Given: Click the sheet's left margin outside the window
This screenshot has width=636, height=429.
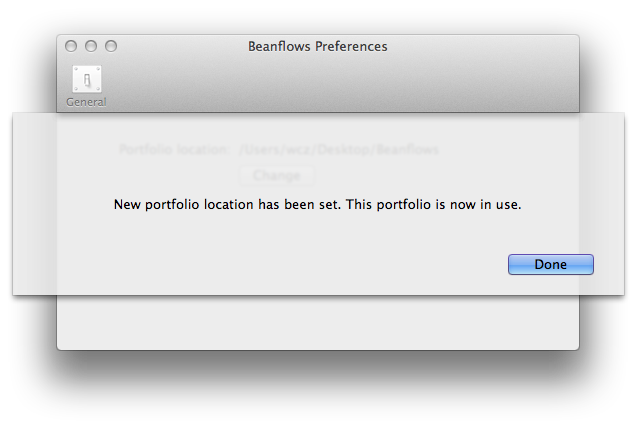Looking at the screenshot, I should (34, 204).
